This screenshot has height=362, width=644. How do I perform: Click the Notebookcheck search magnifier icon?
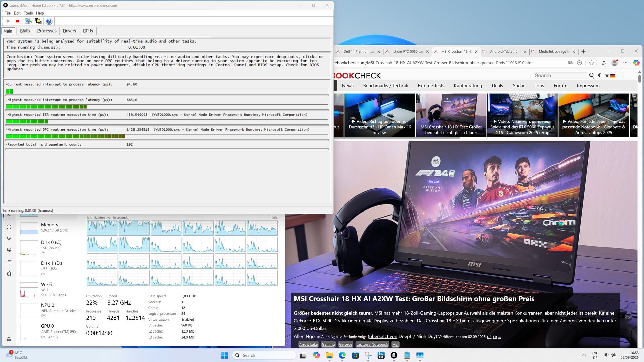tap(592, 76)
